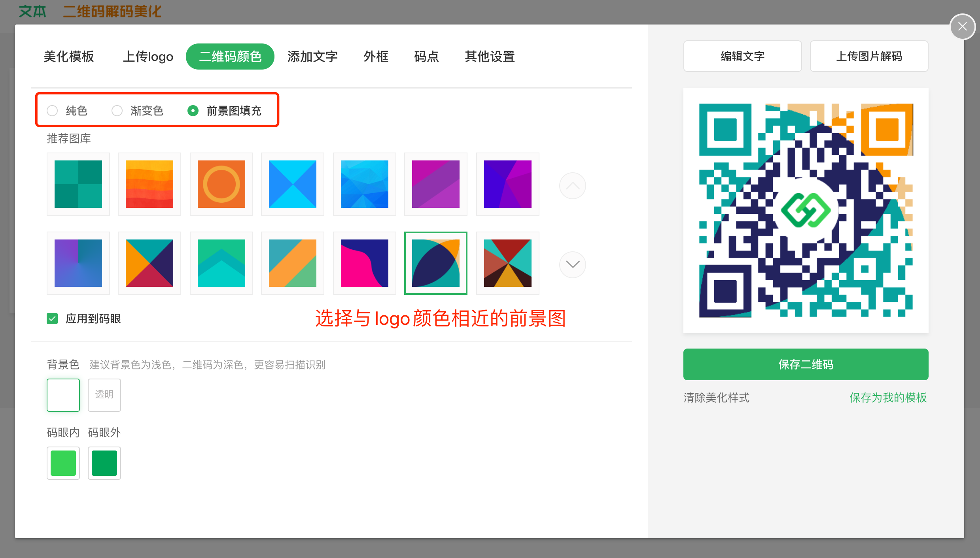Click the 保存二维码 button
The width and height of the screenshot is (980, 558).
806,364
